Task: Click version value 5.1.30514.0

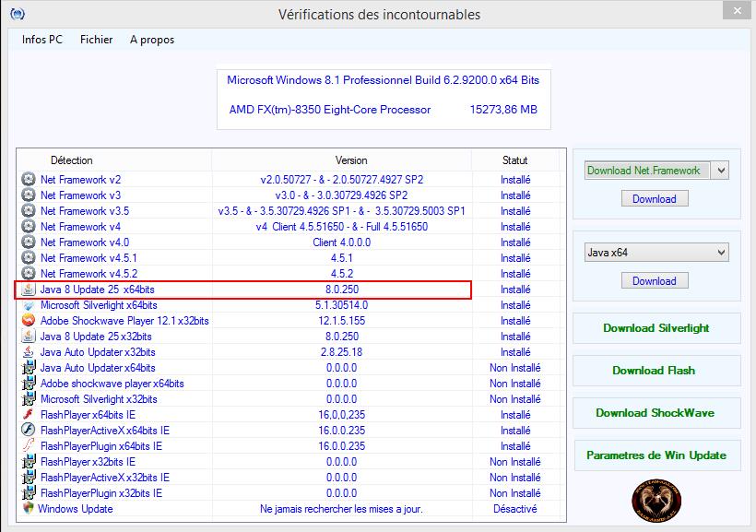Action: pos(341,305)
